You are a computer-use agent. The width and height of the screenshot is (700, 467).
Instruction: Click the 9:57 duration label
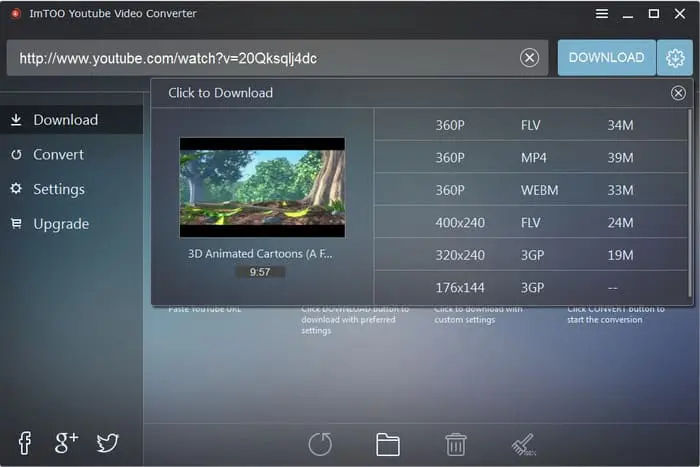[x=260, y=272]
